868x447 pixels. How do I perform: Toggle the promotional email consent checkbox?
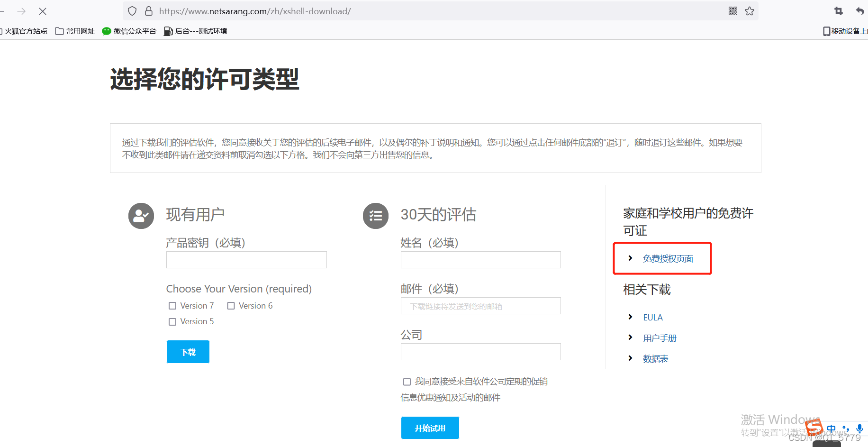(407, 382)
